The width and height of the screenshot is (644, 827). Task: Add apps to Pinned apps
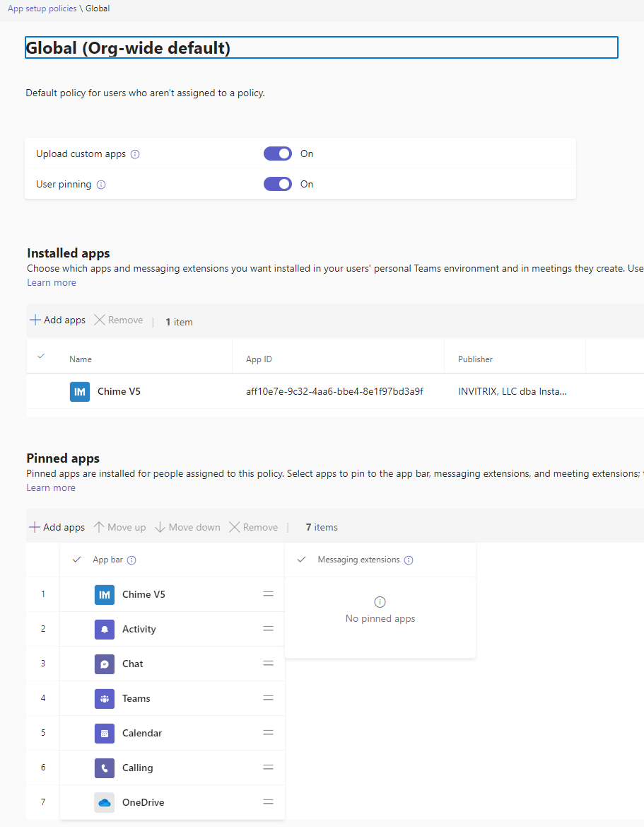tap(57, 528)
